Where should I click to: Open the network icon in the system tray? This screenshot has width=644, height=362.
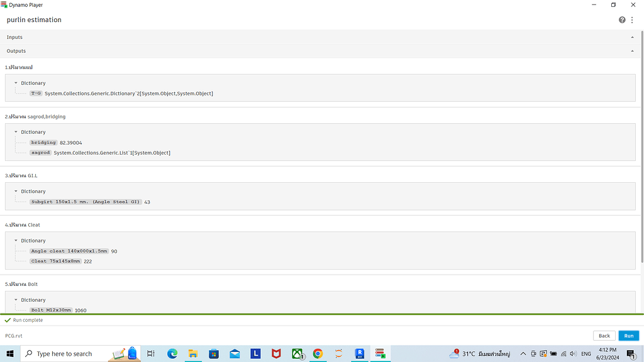point(563,353)
